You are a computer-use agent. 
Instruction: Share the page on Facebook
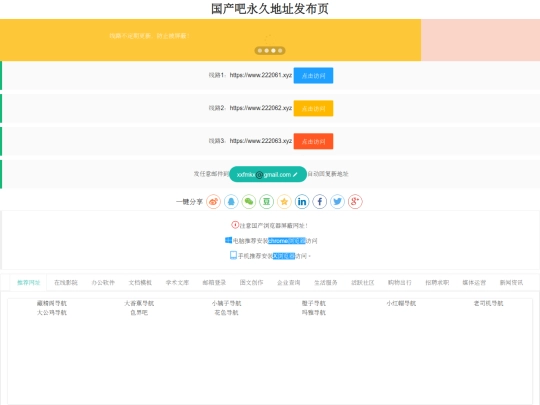(x=320, y=201)
